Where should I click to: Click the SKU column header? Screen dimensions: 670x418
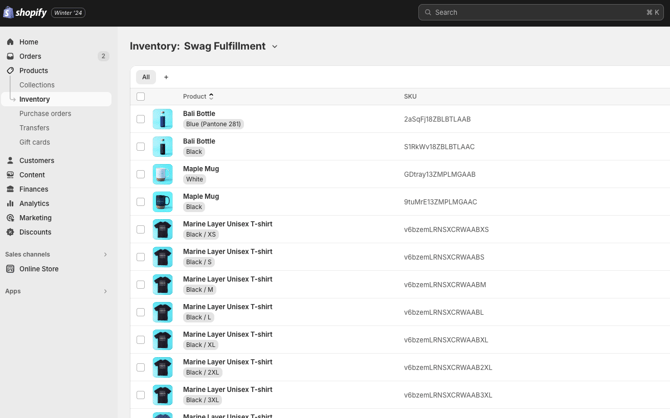tap(410, 97)
